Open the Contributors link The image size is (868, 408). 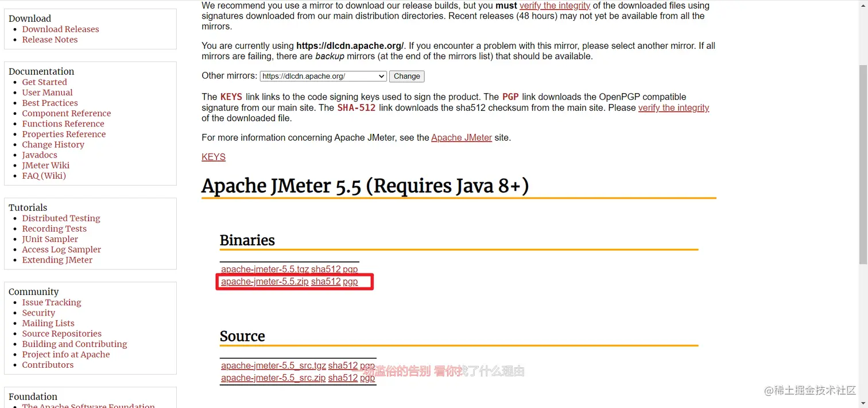[x=48, y=364]
